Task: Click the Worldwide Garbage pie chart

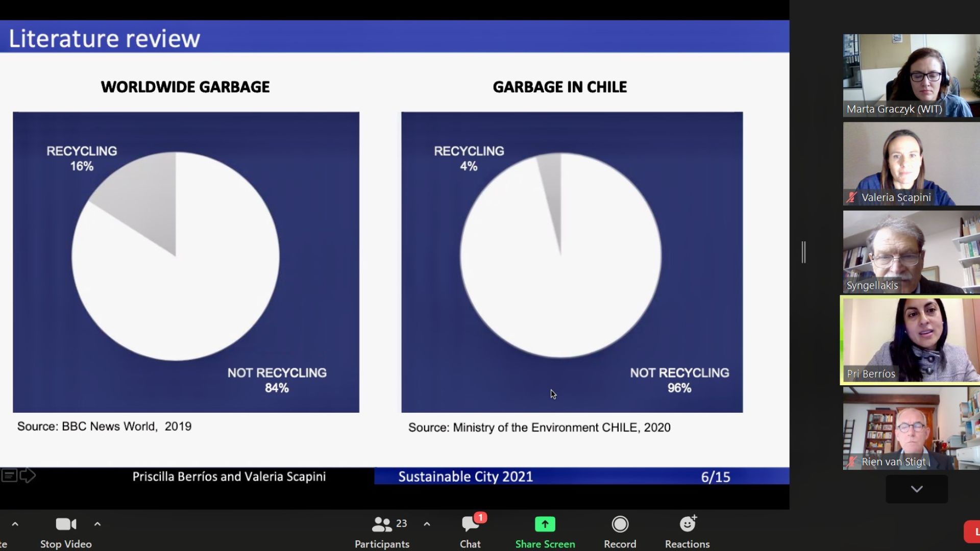Action: click(x=176, y=256)
